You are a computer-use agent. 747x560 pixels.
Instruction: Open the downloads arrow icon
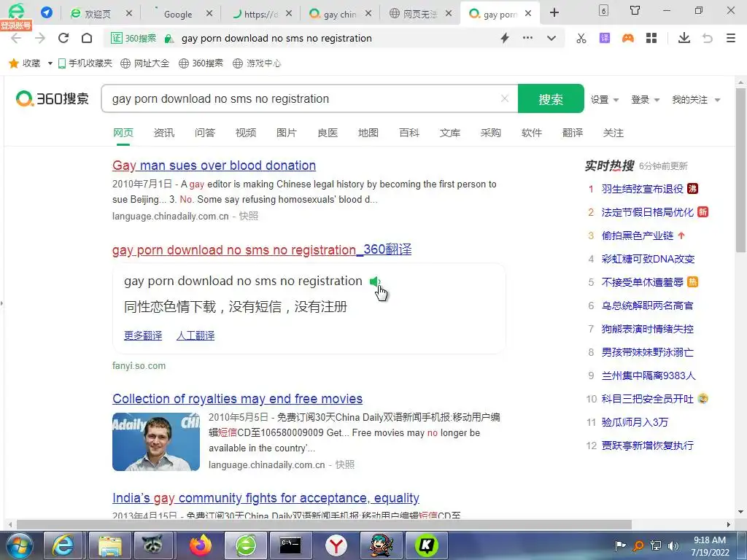coord(684,38)
